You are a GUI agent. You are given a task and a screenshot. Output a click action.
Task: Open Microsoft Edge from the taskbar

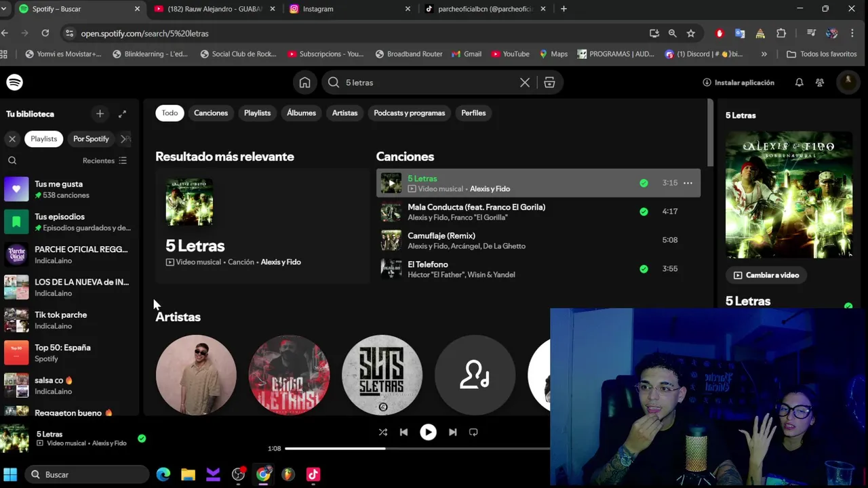pos(163,474)
